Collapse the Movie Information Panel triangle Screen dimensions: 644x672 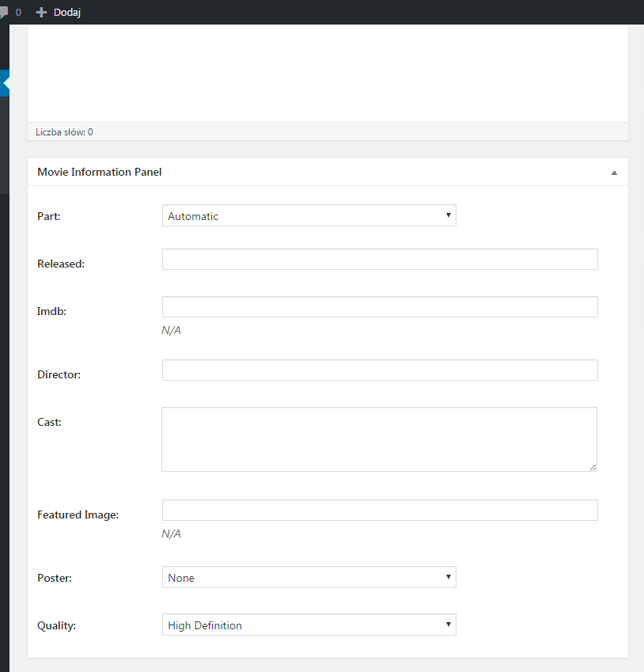pos(614,172)
